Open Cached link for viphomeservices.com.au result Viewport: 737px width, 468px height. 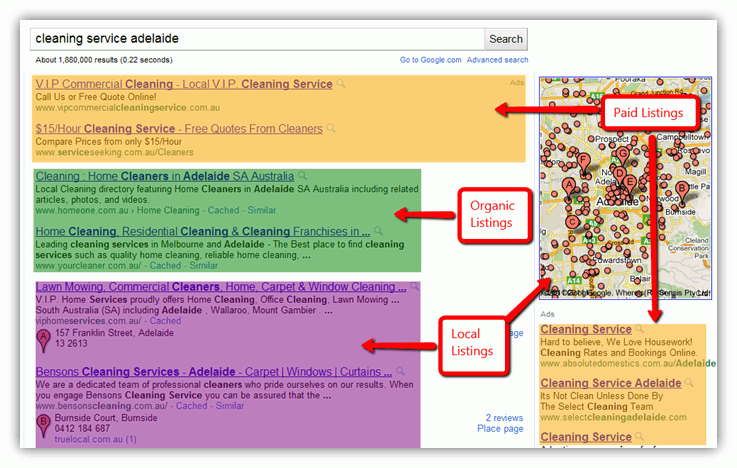point(165,321)
